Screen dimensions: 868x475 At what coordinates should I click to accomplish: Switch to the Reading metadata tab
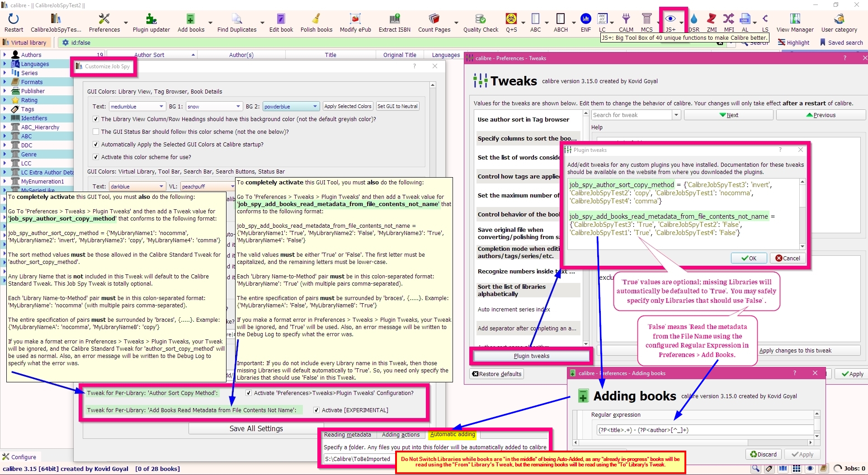pos(348,435)
